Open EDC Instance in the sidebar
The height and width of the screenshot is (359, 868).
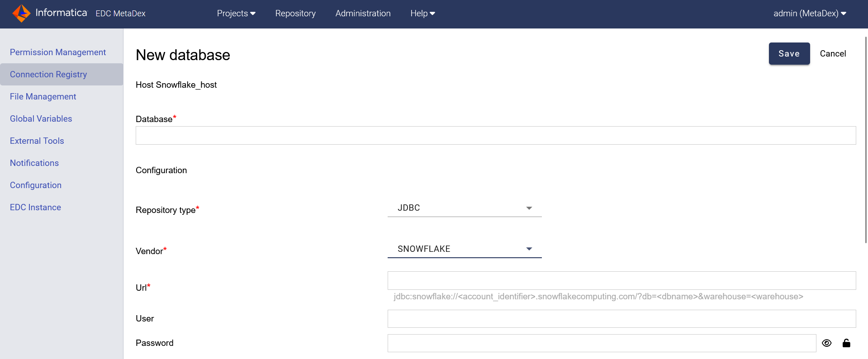(35, 208)
